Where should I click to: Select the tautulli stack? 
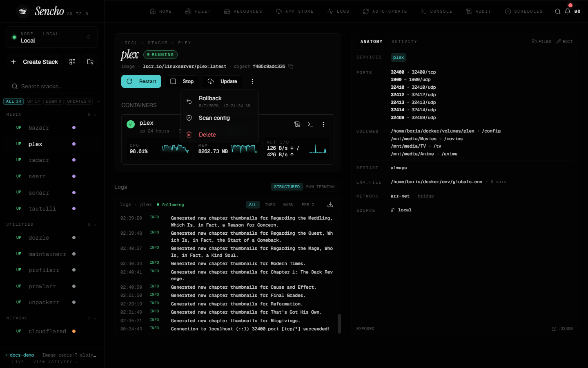click(x=52, y=209)
